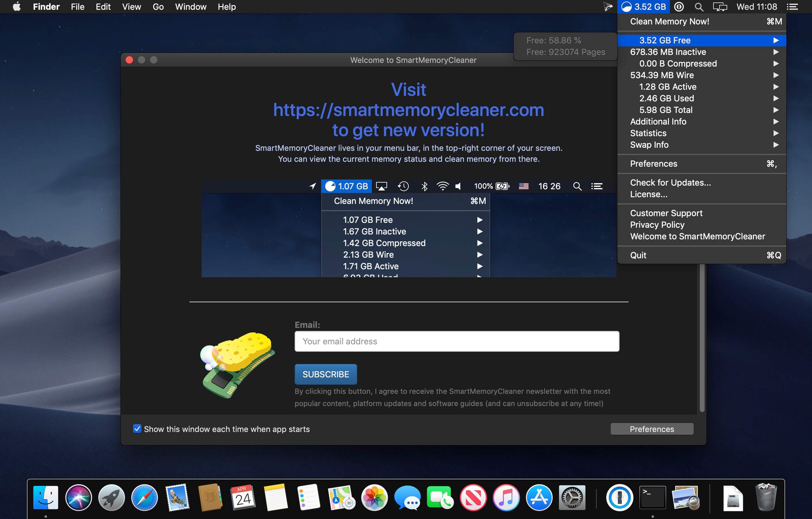Open the Mail stamp icon in Dock

[x=177, y=497]
